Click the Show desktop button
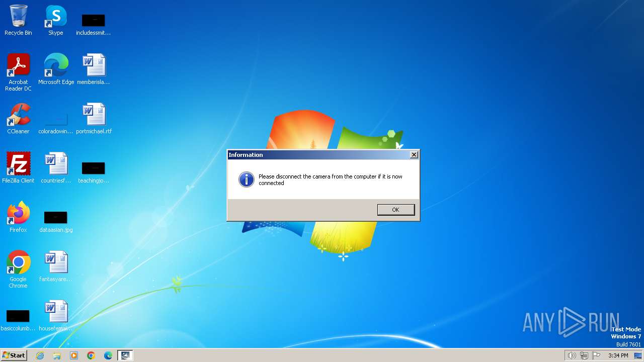Screen dimensions: 644x362 (x=638, y=355)
